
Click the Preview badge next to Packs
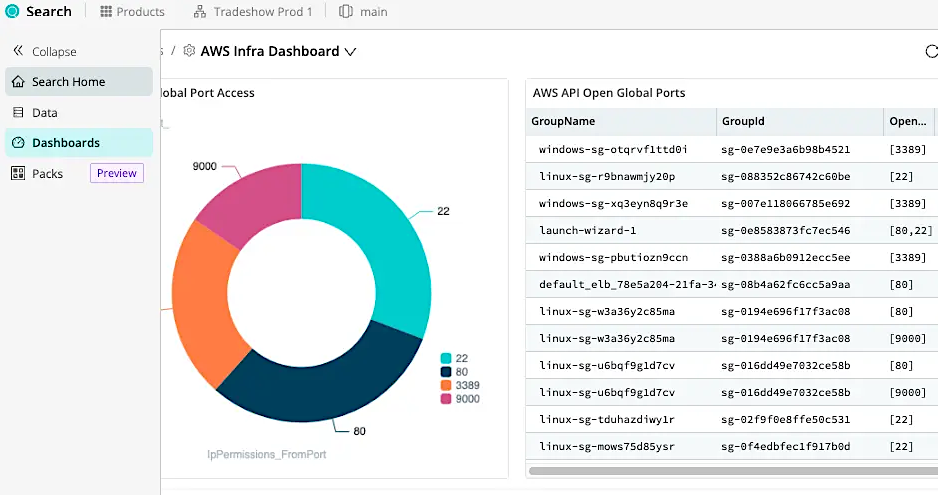117,173
